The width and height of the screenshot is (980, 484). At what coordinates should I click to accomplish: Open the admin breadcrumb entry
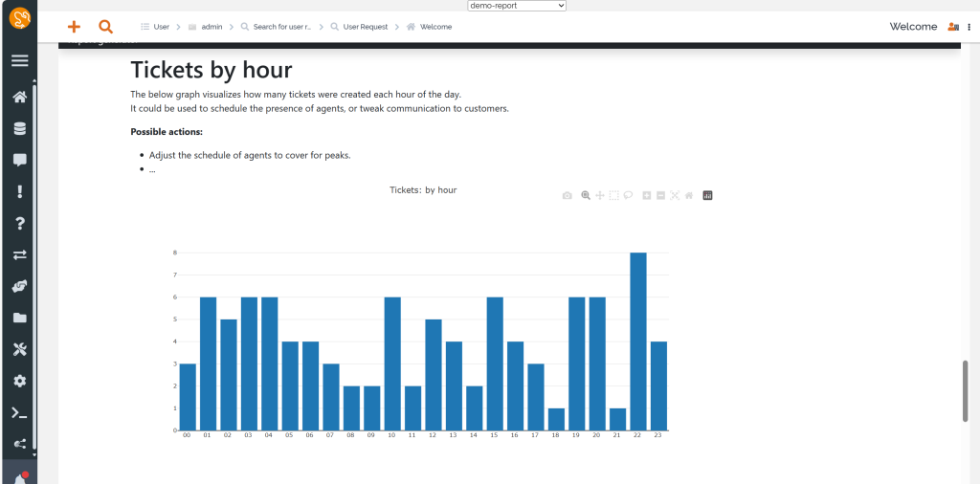coord(211,27)
